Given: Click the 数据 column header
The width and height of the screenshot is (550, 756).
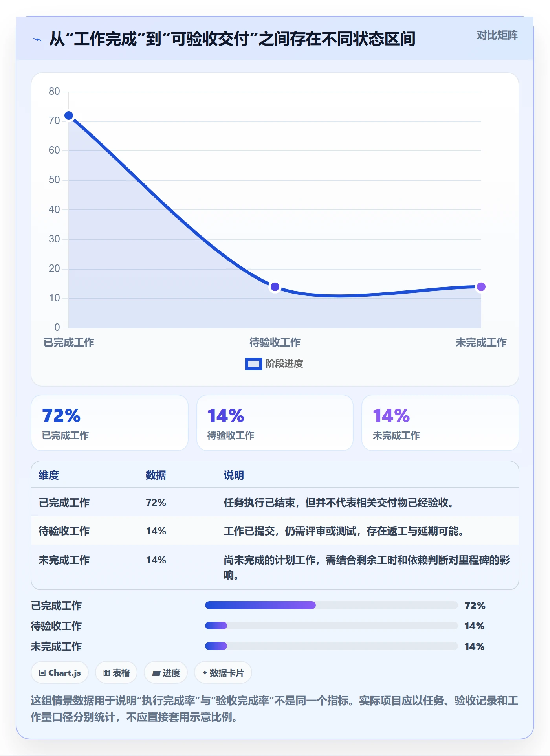Looking at the screenshot, I should pyautogui.click(x=156, y=475).
